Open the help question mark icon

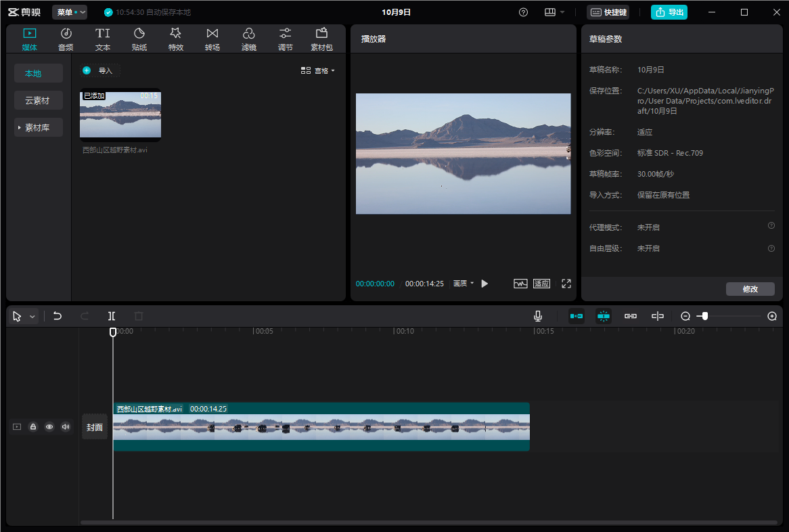pos(523,12)
